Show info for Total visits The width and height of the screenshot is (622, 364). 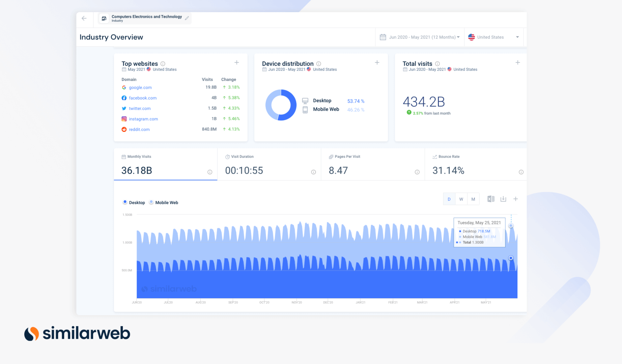tap(437, 63)
